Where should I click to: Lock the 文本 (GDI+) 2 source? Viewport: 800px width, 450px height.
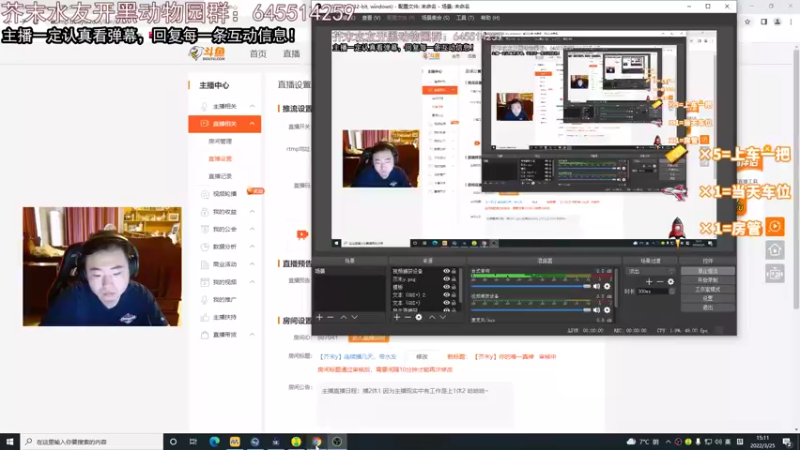point(454,295)
